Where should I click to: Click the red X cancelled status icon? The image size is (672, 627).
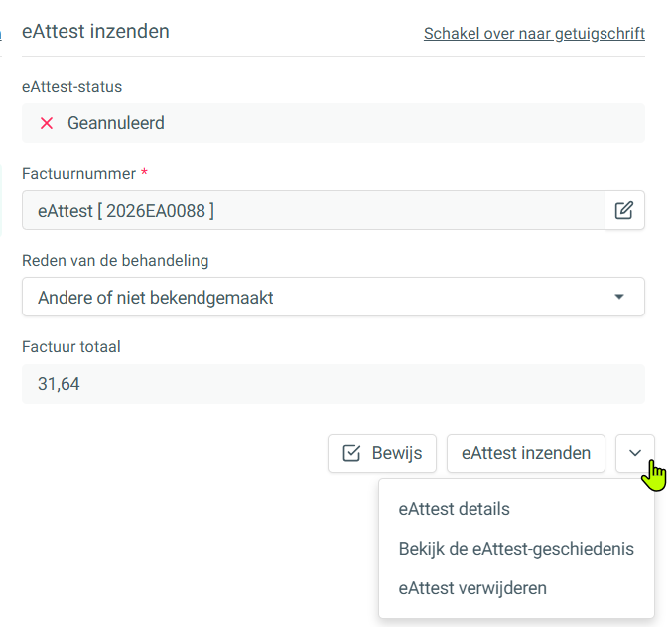47,123
